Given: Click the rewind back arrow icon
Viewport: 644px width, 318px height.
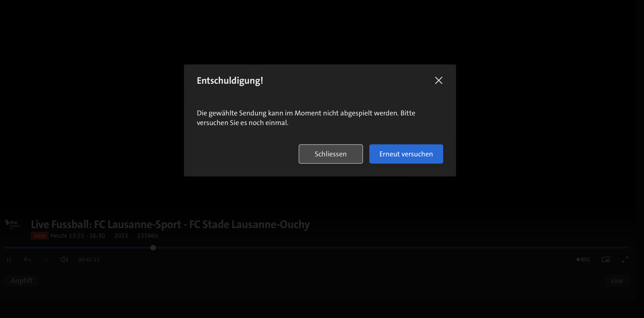Looking at the screenshot, I should [x=27, y=259].
